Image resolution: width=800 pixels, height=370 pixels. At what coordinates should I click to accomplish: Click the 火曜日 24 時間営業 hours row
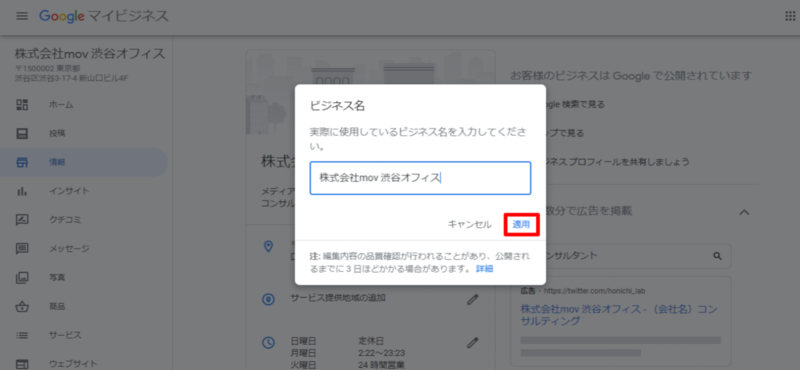click(x=347, y=365)
